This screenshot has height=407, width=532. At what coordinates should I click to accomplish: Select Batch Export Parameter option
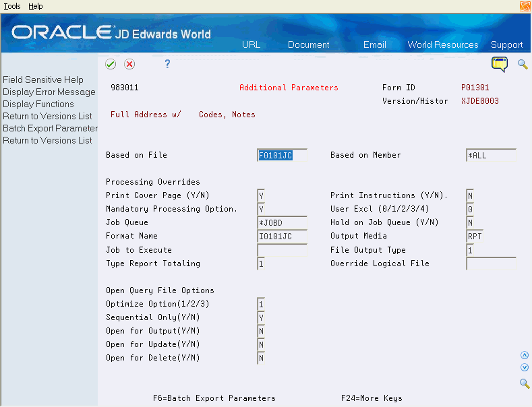(50, 128)
